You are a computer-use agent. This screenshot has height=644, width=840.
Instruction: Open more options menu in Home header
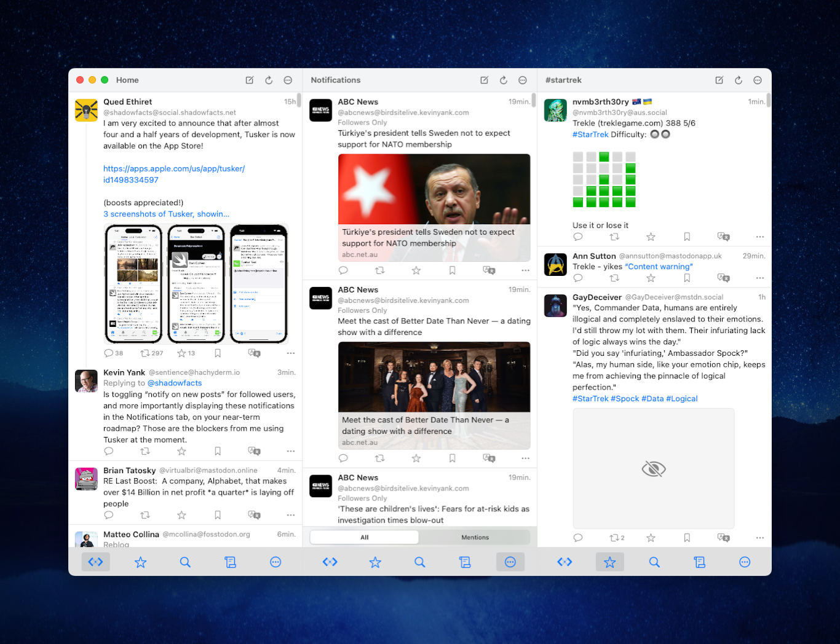[x=288, y=80]
